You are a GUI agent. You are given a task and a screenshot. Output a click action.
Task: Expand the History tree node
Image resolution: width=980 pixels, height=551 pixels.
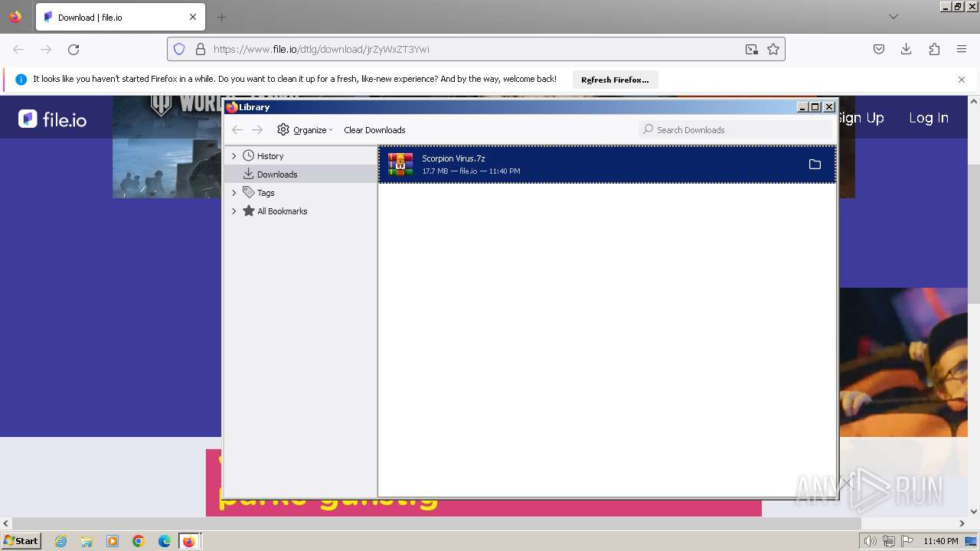(x=234, y=156)
